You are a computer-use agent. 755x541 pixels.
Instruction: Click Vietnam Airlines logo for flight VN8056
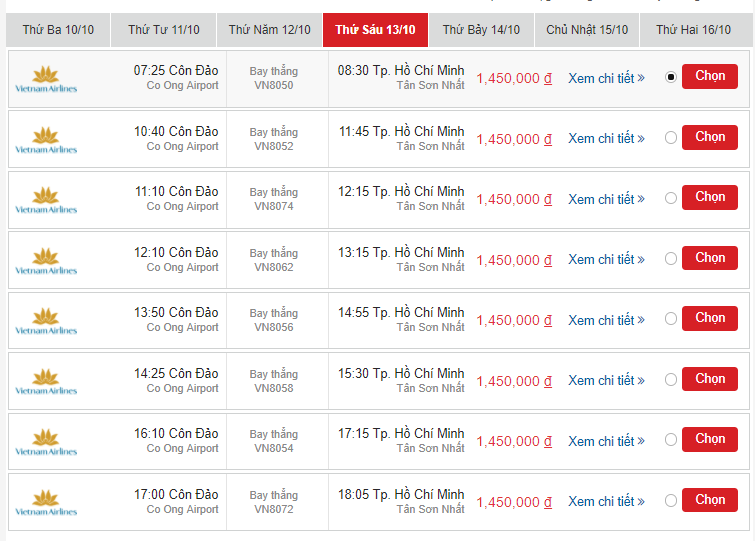click(x=46, y=321)
